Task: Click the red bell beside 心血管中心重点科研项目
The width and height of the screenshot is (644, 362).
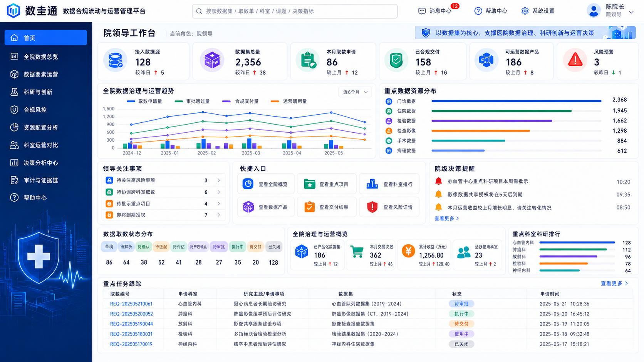Action: pos(438,181)
